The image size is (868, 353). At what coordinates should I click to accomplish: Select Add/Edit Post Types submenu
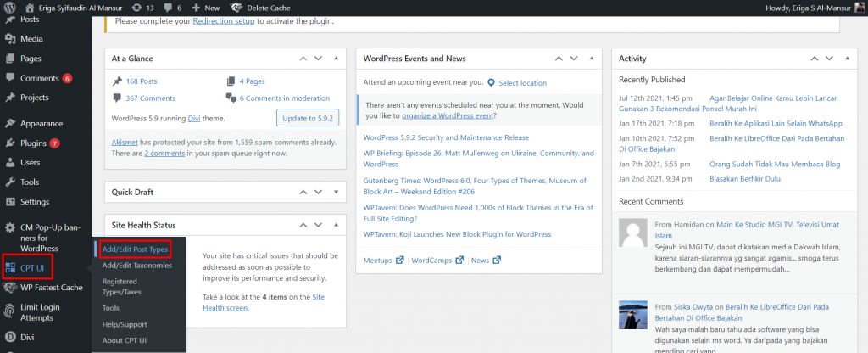(135, 249)
